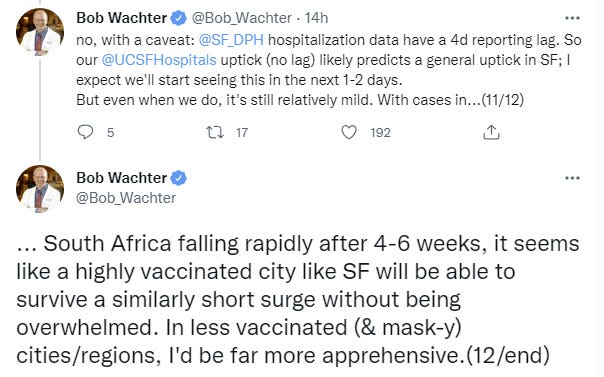
Task: Open the three-dot menu of the 12/end tweet
Action: (x=572, y=178)
